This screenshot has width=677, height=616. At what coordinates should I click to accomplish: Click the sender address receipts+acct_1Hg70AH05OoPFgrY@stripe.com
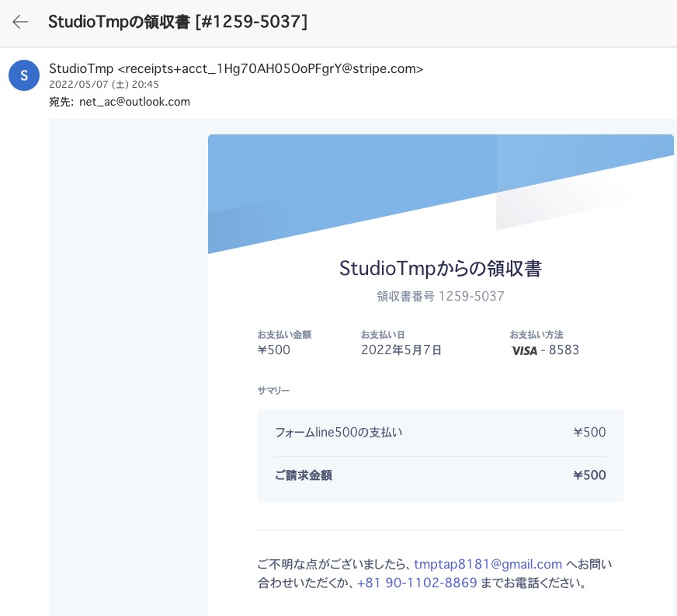(x=271, y=68)
